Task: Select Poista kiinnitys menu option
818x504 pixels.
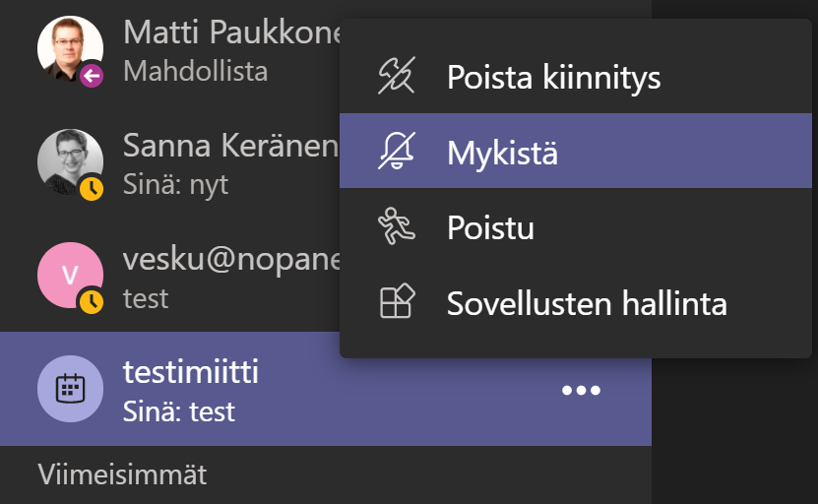Action: 553,77
